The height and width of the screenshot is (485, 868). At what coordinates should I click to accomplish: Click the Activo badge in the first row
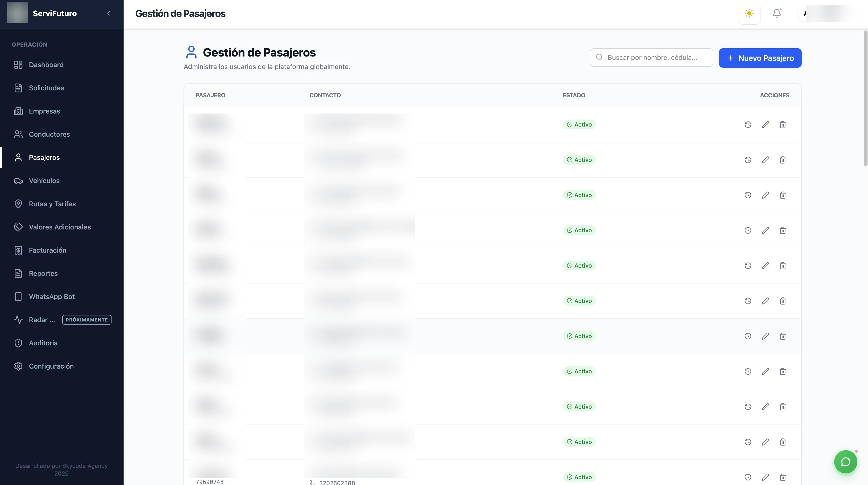(x=579, y=124)
